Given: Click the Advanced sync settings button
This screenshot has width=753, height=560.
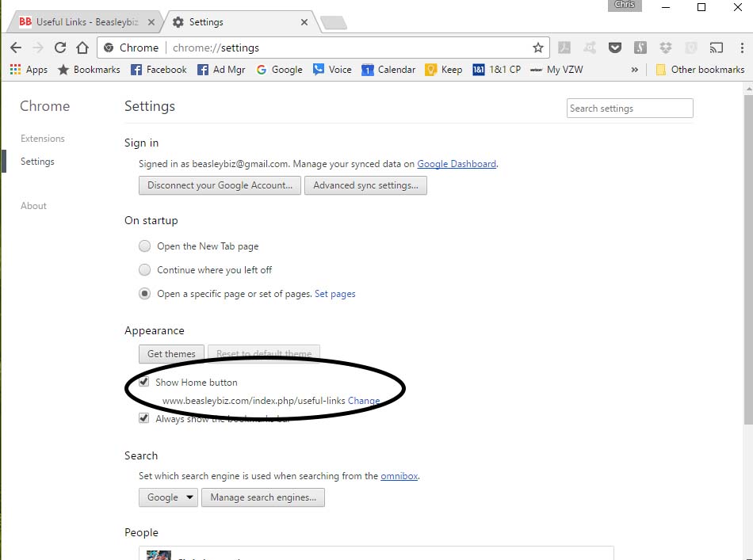Looking at the screenshot, I should tap(365, 185).
